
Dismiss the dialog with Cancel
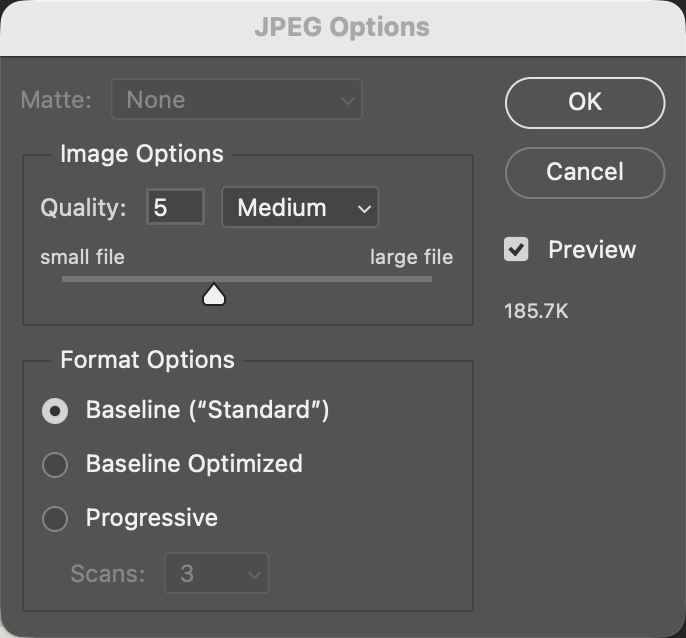coord(585,172)
